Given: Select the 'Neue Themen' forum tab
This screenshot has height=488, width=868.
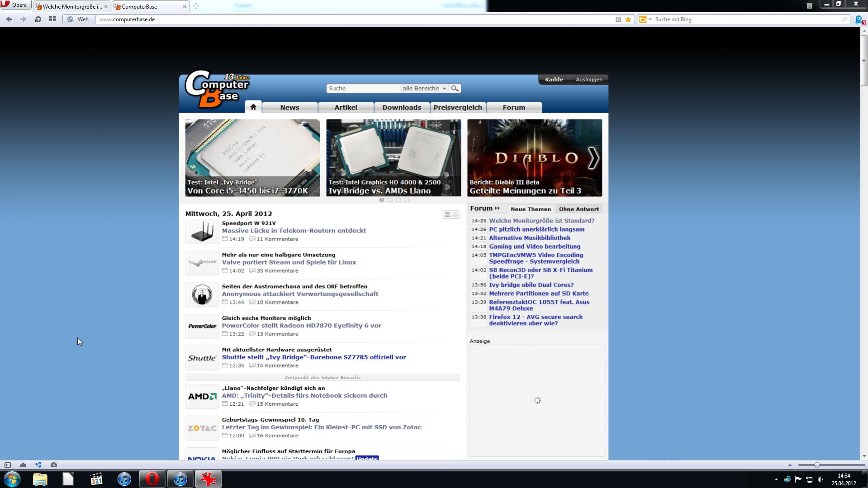Looking at the screenshot, I should (531, 209).
